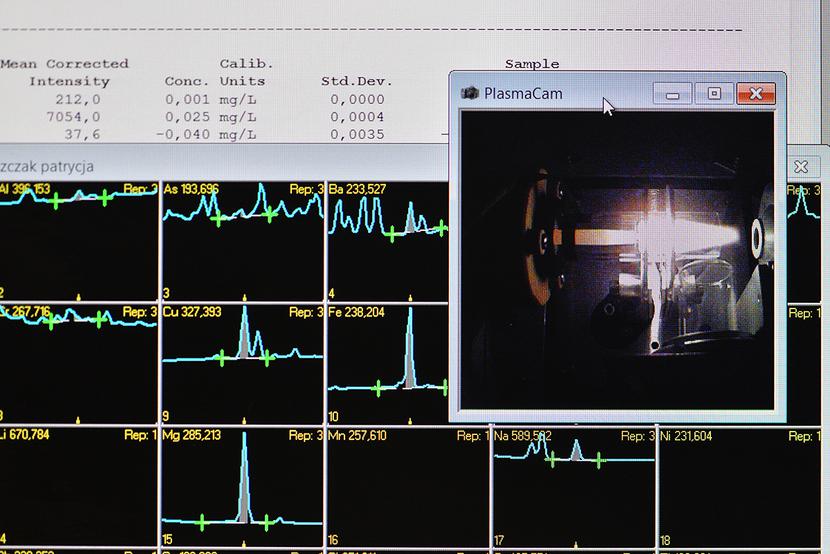The height and width of the screenshot is (554, 830).
Task: Close the spectra window behind PlasmaCam
Action: click(800, 167)
